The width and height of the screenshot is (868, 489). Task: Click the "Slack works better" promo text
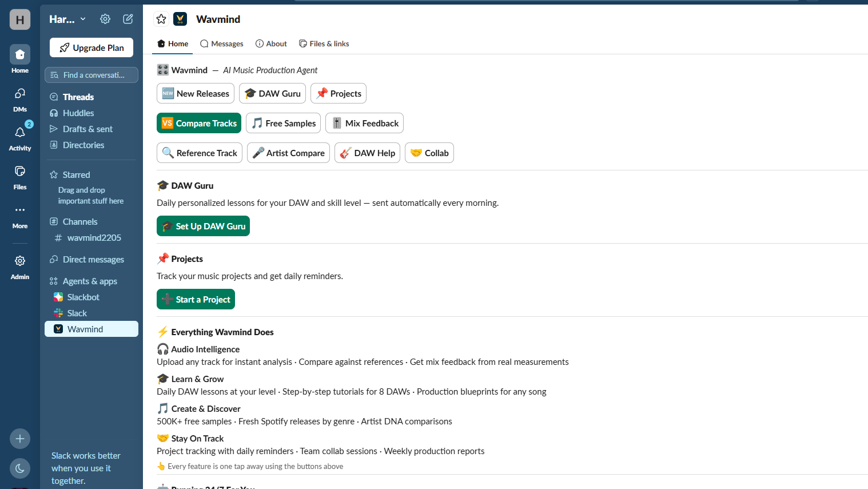tap(86, 468)
